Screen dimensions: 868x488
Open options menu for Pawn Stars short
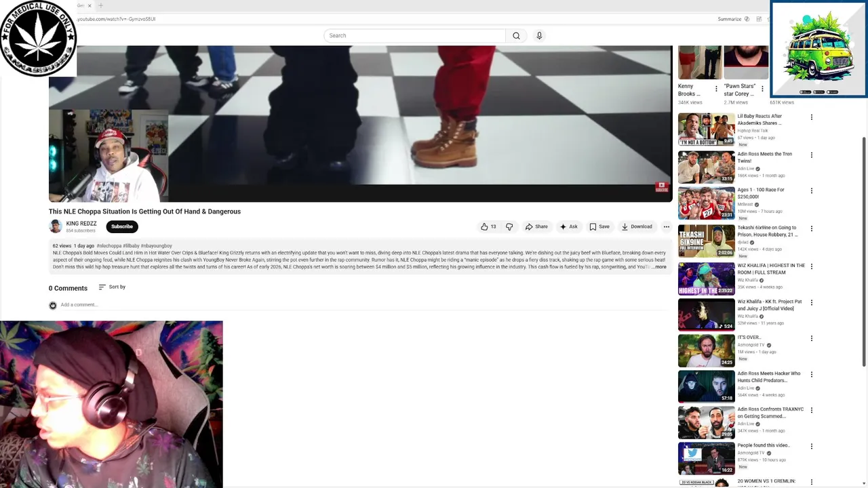pos(762,89)
